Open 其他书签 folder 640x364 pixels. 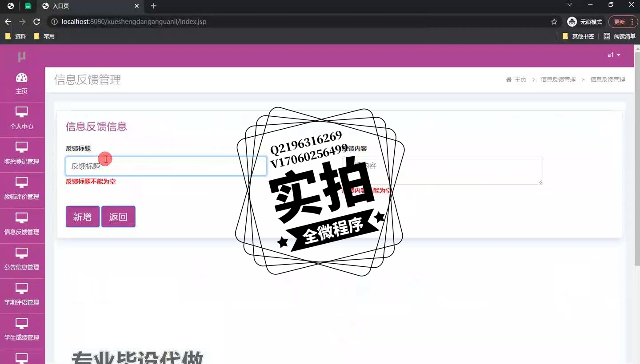pos(578,36)
